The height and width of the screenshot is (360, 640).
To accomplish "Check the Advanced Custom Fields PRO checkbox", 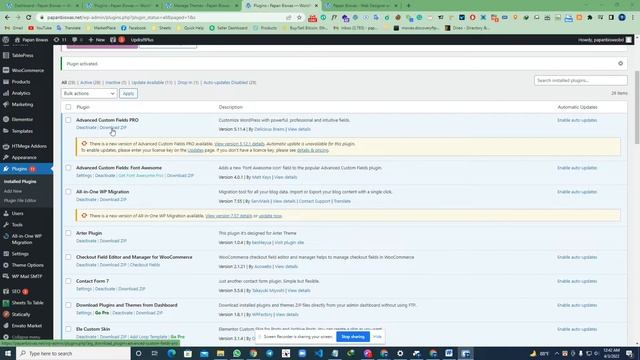I will pos(68,120).
